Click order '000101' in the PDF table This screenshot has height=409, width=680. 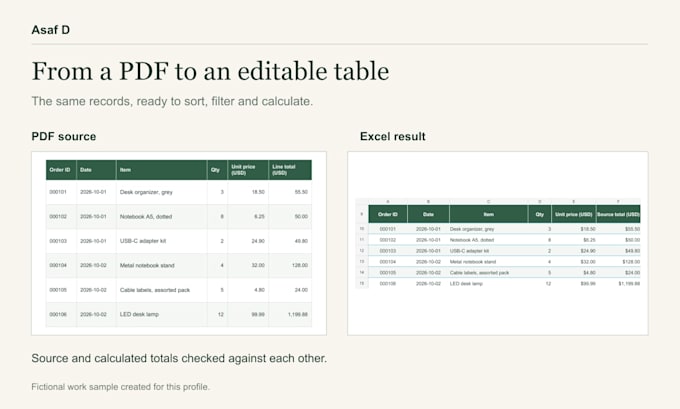(x=58, y=192)
